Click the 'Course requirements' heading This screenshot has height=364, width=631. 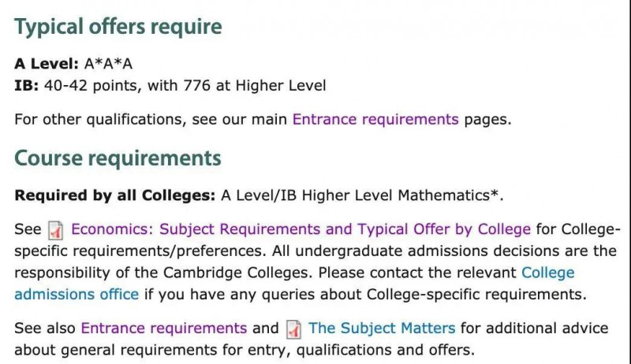[x=118, y=158]
